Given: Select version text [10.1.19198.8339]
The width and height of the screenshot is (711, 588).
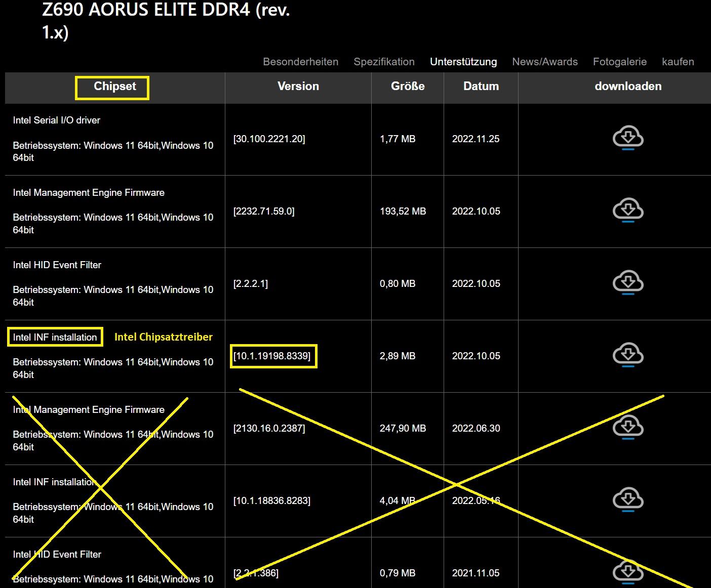Looking at the screenshot, I should pyautogui.click(x=272, y=356).
